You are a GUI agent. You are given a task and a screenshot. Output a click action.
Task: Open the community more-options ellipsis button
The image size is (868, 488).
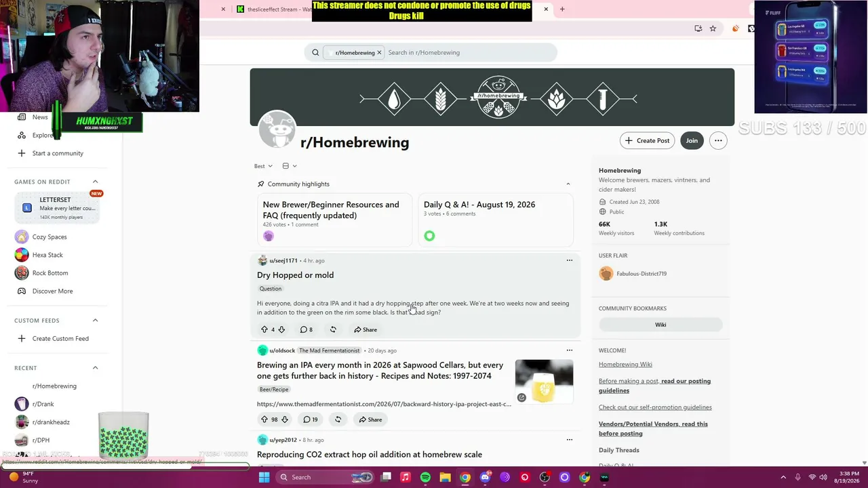718,140
